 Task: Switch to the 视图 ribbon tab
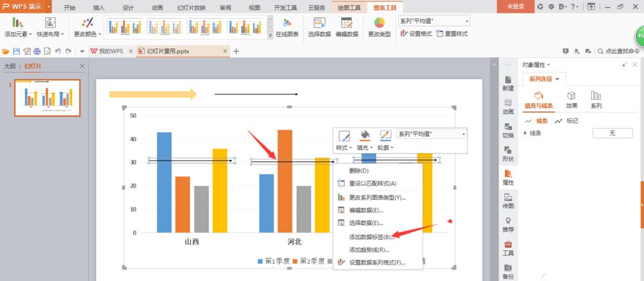[254, 7]
